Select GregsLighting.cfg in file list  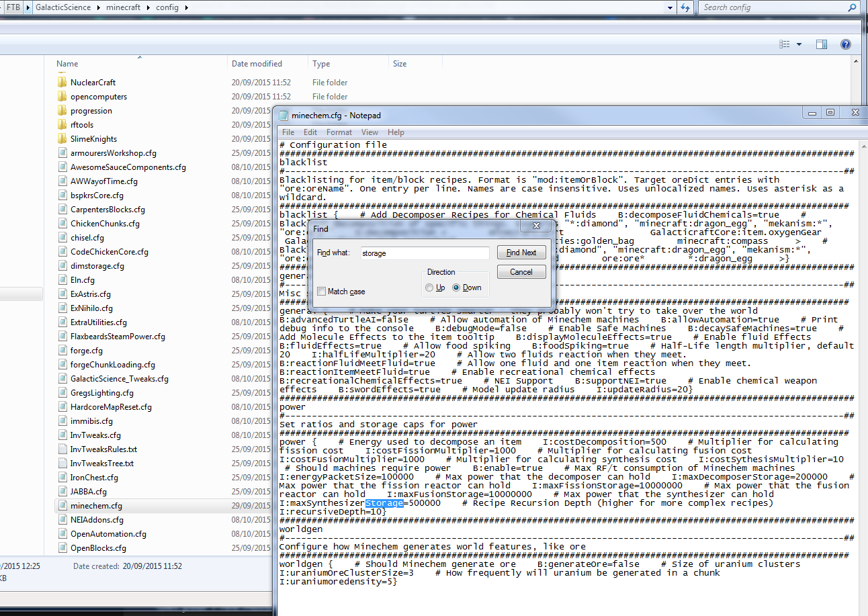point(102,393)
